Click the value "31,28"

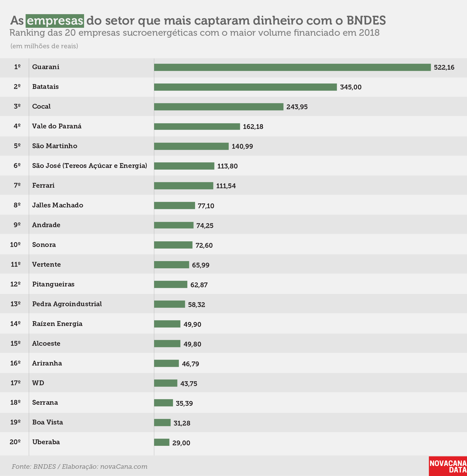182,423
